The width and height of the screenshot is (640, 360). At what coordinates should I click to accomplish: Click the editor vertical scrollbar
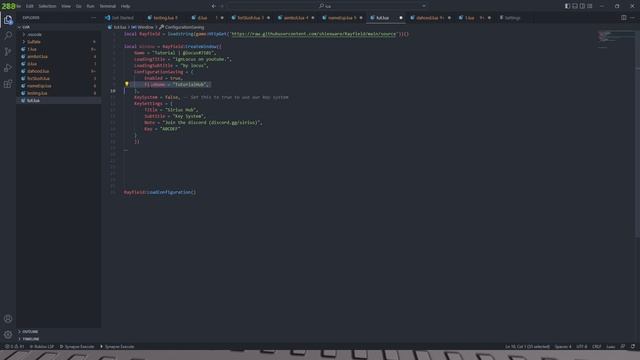(637, 133)
